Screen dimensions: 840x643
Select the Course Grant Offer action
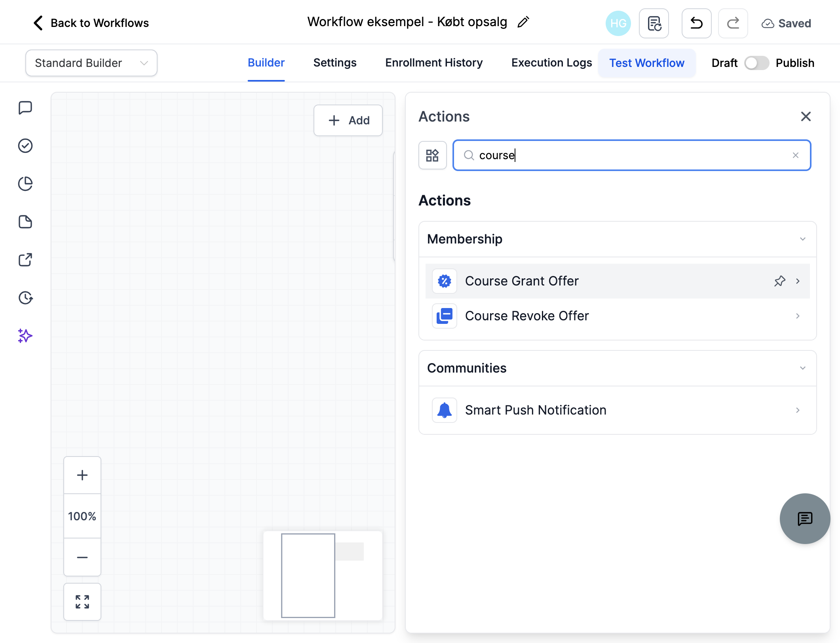[x=618, y=281]
